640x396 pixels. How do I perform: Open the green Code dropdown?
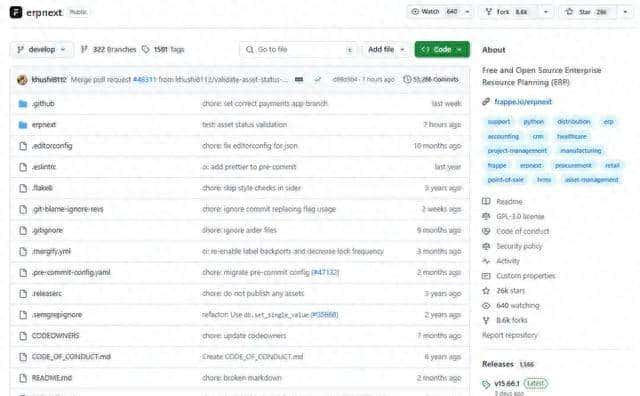[442, 49]
